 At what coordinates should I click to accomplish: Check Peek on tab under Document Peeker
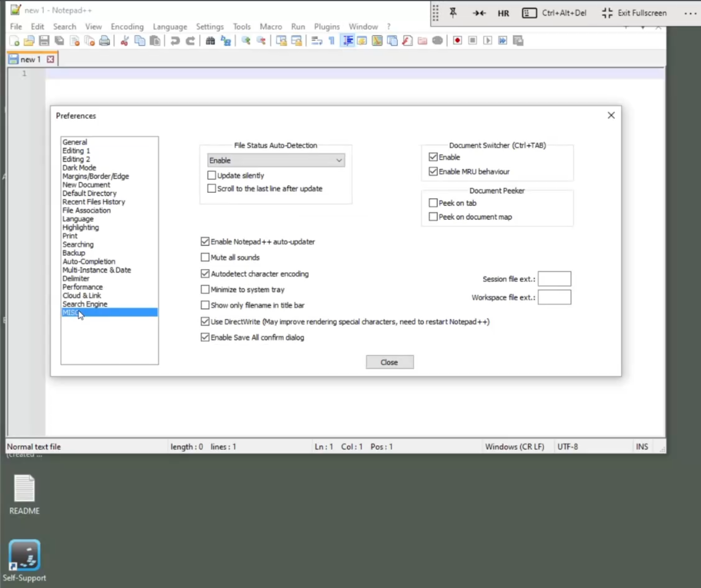[433, 203]
